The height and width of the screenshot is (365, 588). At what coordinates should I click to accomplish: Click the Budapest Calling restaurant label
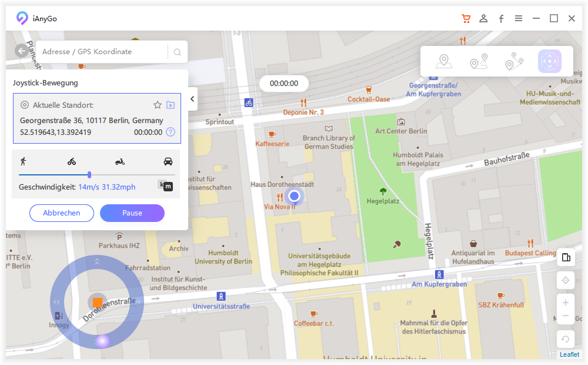click(530, 253)
